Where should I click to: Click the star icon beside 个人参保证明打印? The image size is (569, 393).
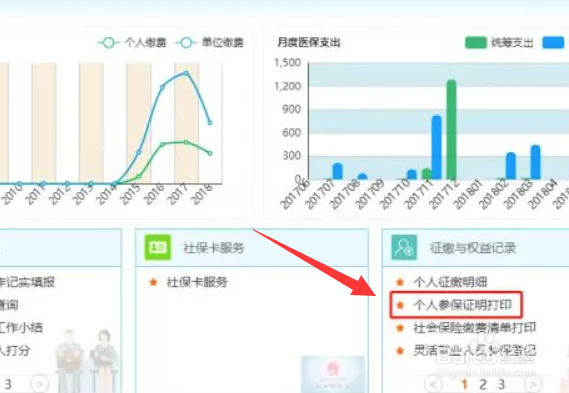(x=400, y=305)
